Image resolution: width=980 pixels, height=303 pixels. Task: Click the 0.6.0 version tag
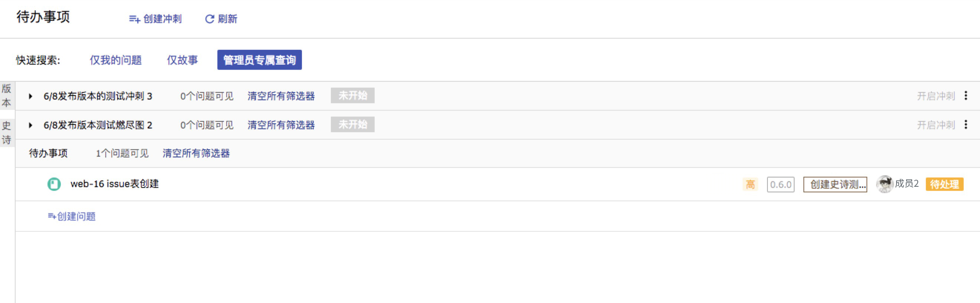[781, 185]
